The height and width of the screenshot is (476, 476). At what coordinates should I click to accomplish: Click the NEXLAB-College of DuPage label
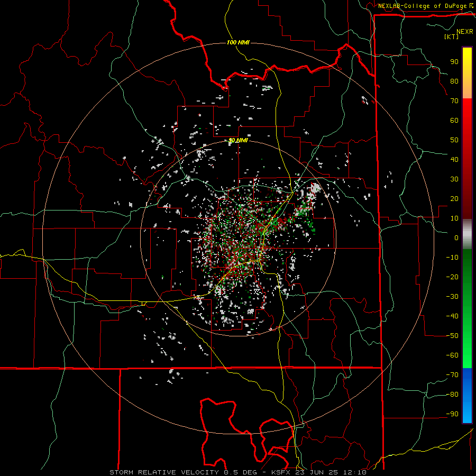pos(422,6)
